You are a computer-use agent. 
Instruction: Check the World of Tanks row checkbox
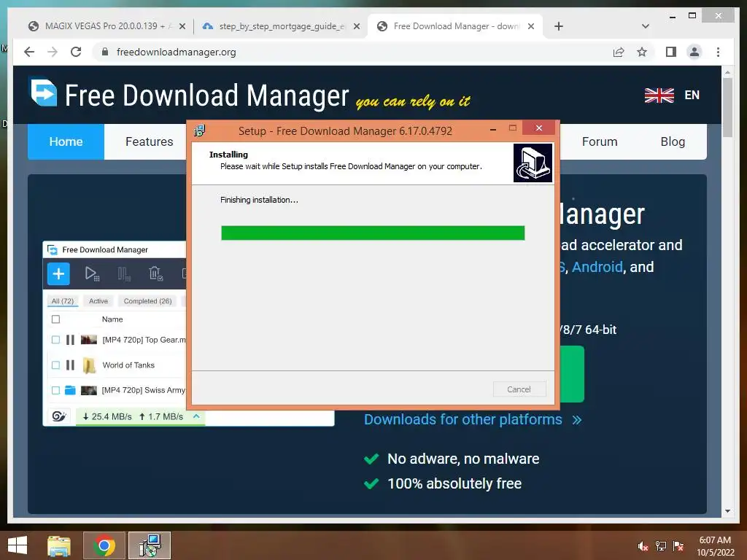55,365
